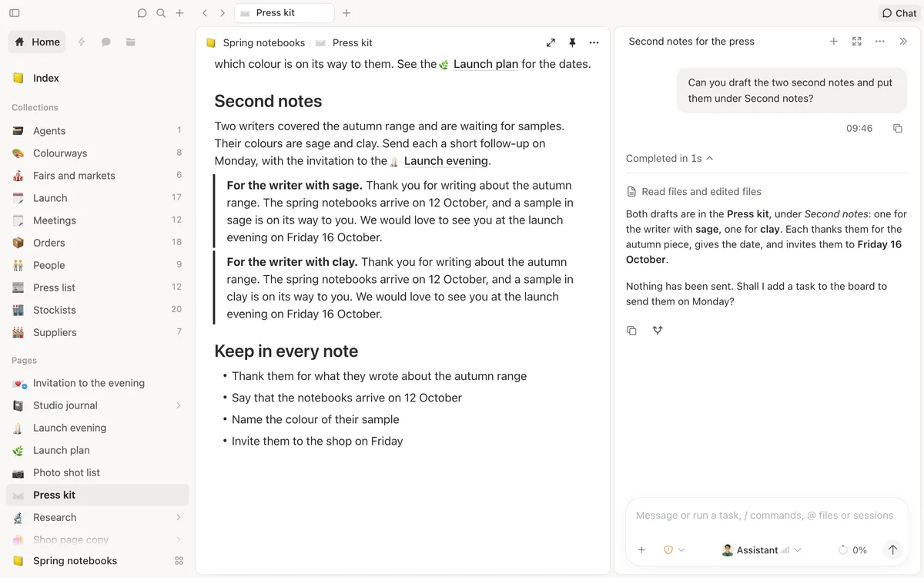Open the Meetings collection
The image size is (924, 578).
pyautogui.click(x=97, y=220)
